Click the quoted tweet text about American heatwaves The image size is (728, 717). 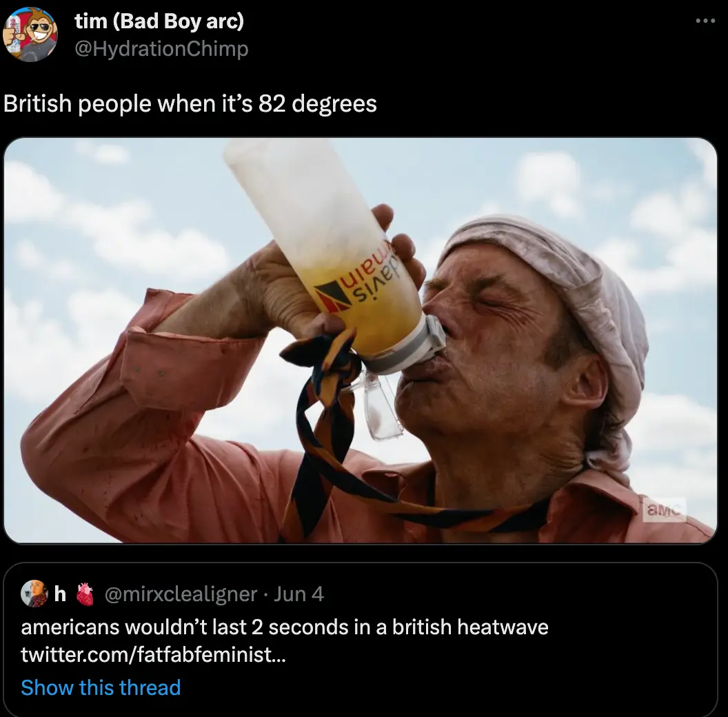(284, 627)
